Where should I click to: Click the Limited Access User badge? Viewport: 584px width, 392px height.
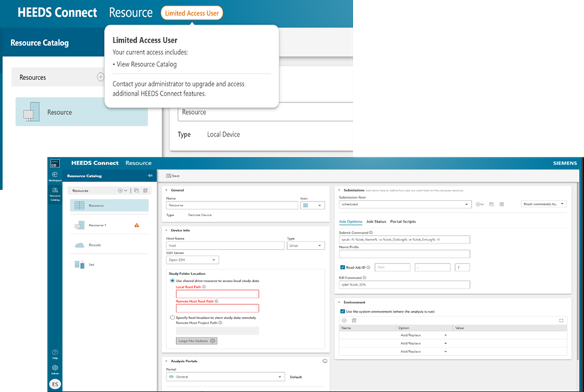[191, 13]
